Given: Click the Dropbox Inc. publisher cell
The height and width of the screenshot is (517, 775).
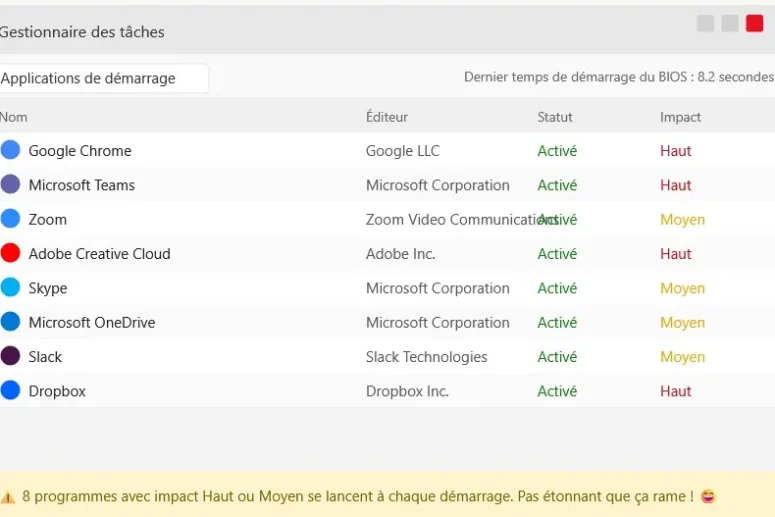Looking at the screenshot, I should tap(407, 391).
